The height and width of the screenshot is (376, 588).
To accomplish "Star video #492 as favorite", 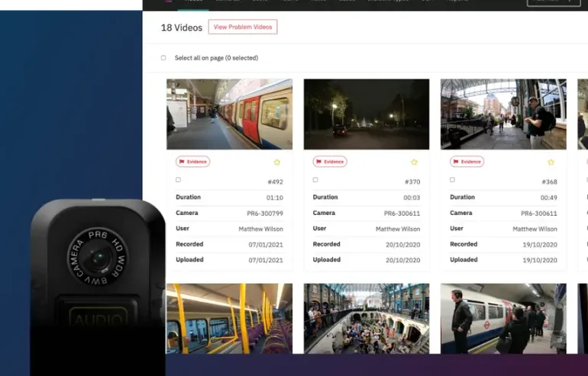I will pos(277,162).
